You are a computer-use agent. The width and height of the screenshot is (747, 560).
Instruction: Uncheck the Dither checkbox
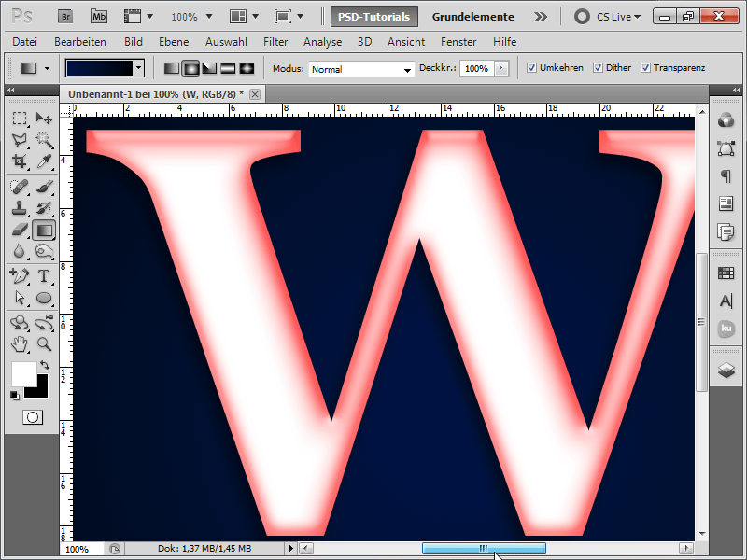coord(598,68)
